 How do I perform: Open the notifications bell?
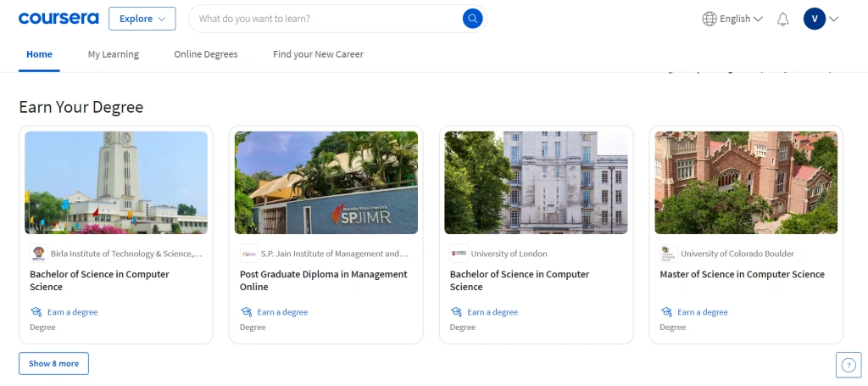click(x=783, y=19)
